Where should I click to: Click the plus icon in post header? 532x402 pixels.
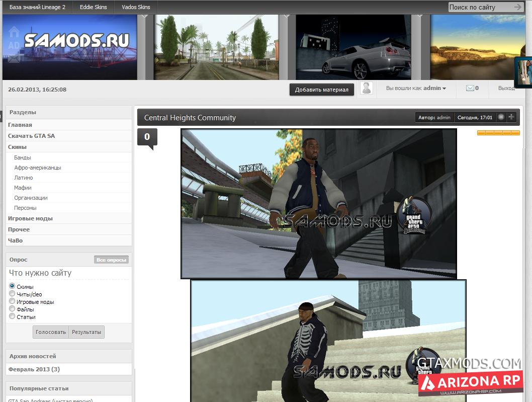pyautogui.click(x=511, y=117)
